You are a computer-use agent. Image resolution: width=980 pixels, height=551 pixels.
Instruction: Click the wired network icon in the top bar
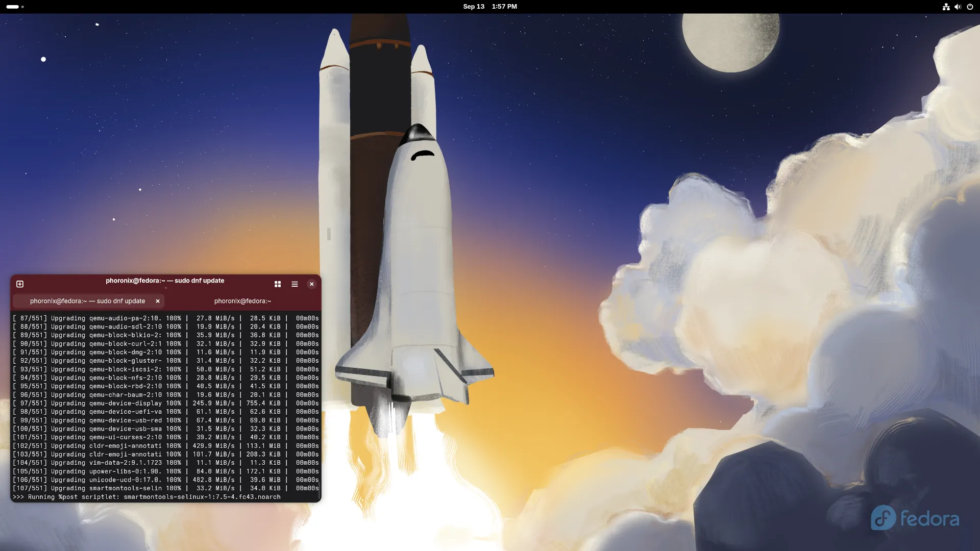point(945,7)
